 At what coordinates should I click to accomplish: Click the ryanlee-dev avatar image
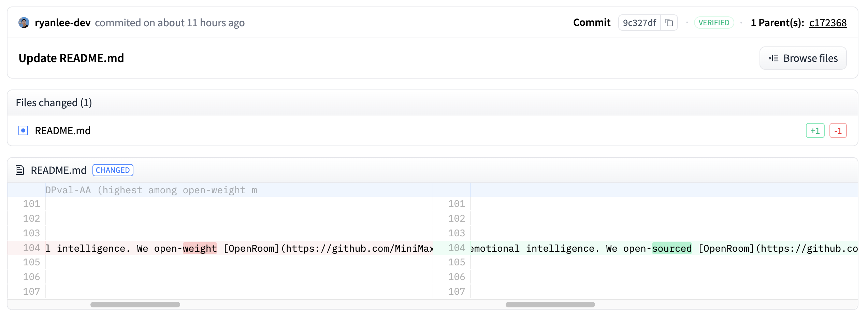[24, 23]
